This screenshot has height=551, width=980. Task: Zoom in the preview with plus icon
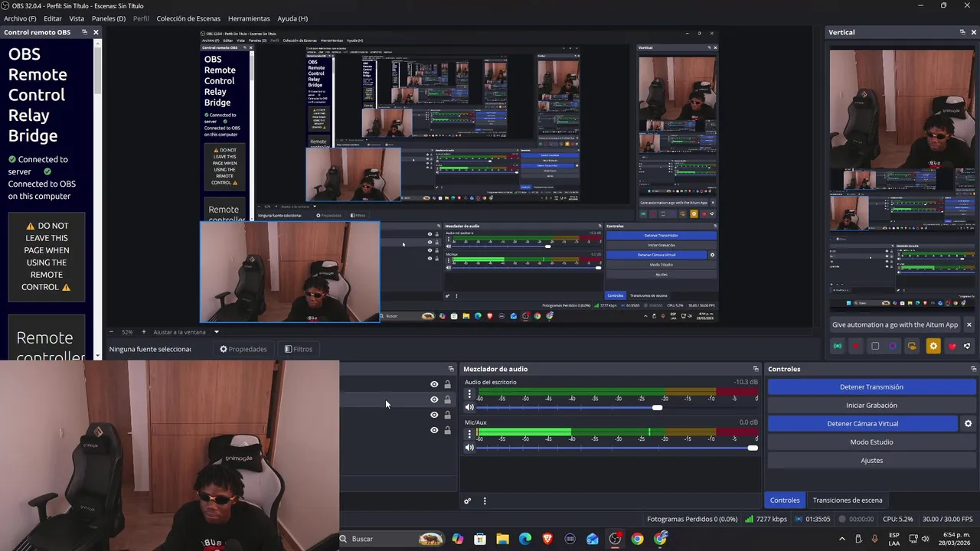click(x=143, y=332)
